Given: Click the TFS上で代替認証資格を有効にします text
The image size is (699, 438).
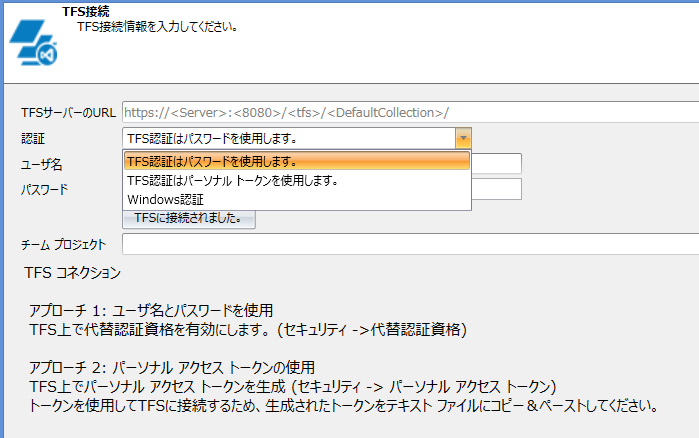Looking at the screenshot, I should click(248, 330).
